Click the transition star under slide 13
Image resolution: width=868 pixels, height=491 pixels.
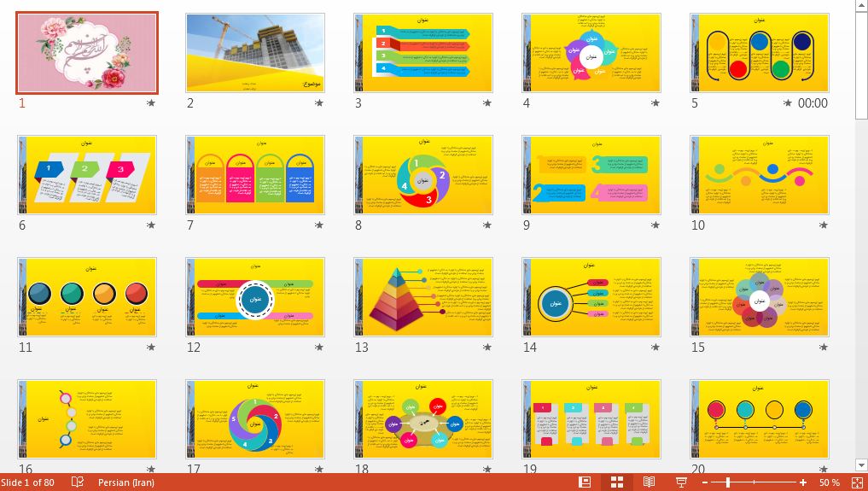tap(487, 348)
